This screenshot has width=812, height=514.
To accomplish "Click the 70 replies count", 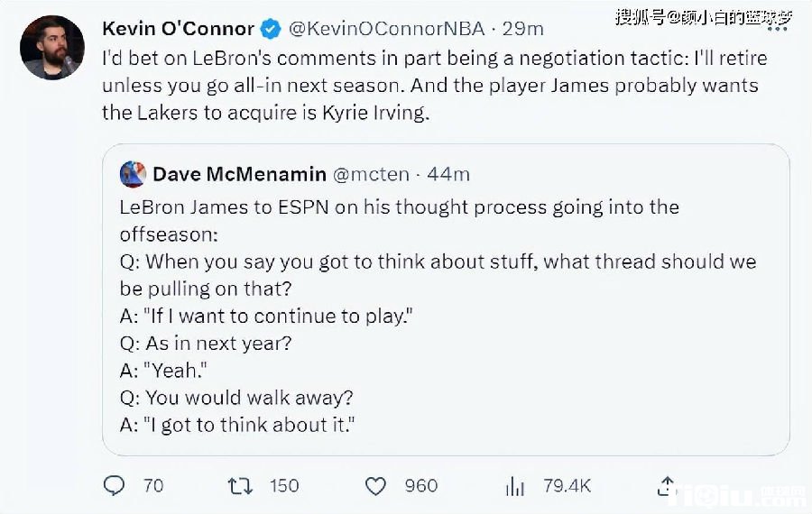I will (x=153, y=485).
